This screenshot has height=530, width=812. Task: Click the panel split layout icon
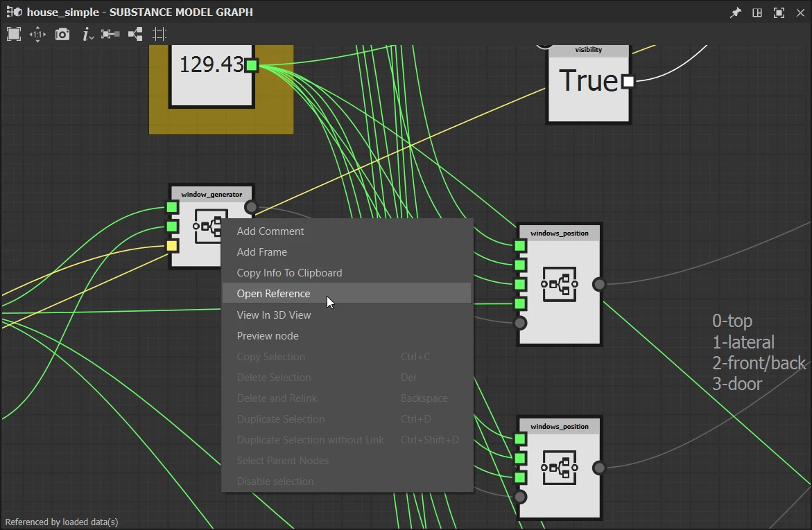(757, 12)
